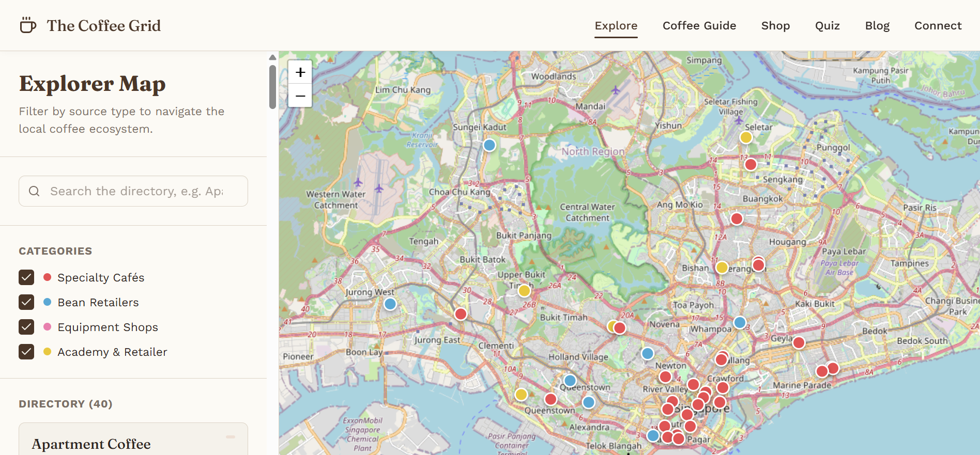Screen dimensions: 980x455
Task: Click the Specialty Cafés category label
Action: pos(101,277)
